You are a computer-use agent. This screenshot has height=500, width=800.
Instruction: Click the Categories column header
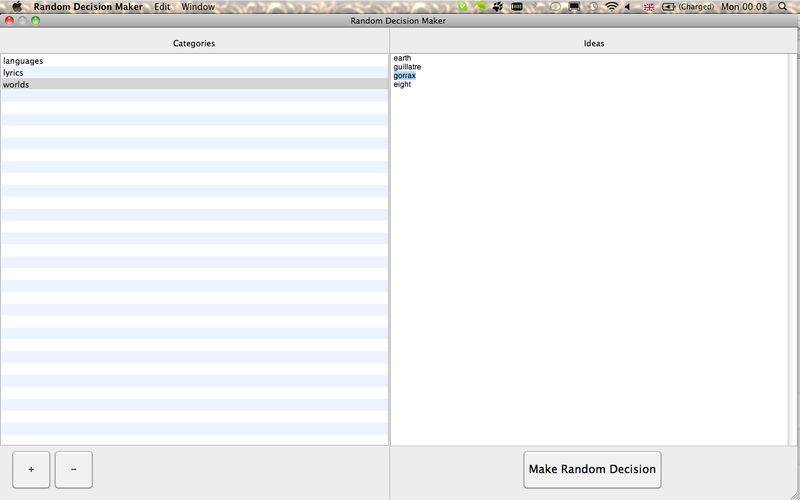coord(194,43)
